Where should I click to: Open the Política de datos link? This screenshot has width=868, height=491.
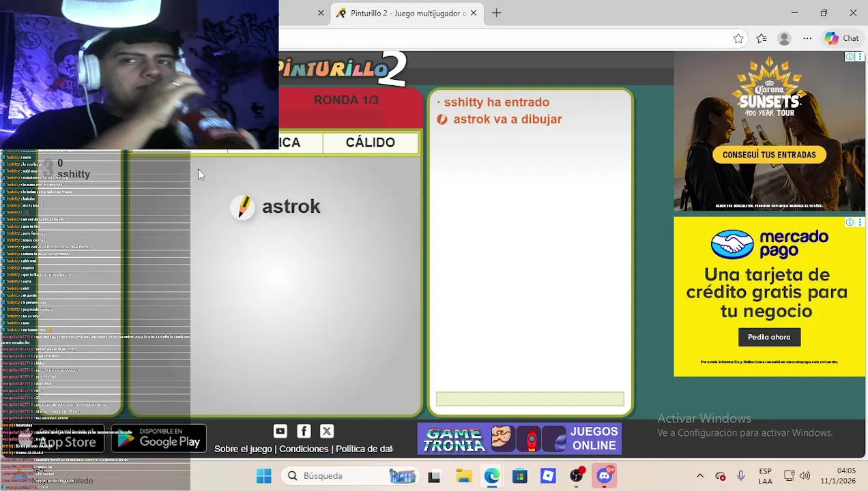click(x=364, y=449)
